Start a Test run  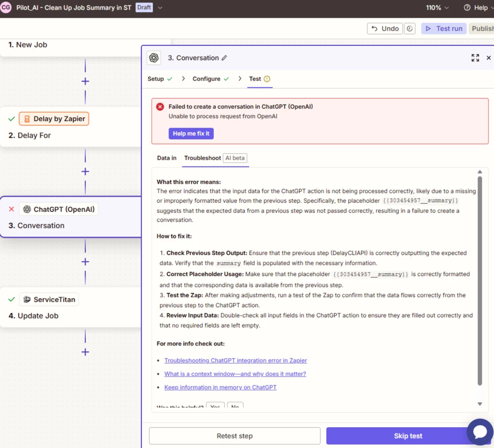(x=443, y=28)
